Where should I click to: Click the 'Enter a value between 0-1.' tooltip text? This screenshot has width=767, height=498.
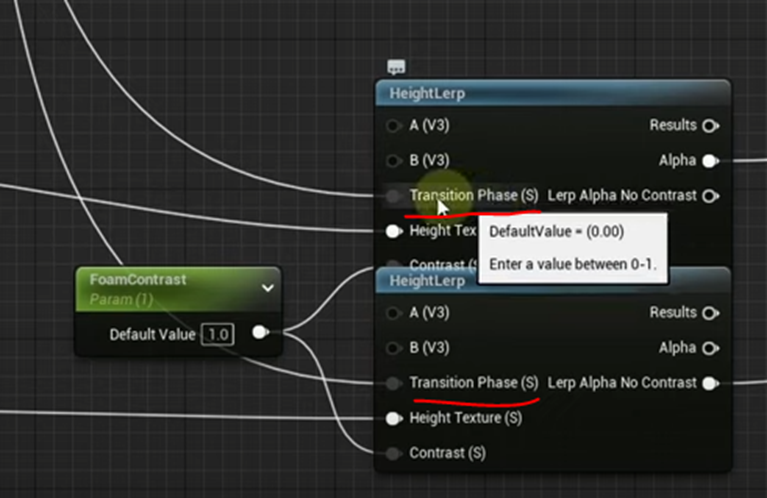coord(572,264)
